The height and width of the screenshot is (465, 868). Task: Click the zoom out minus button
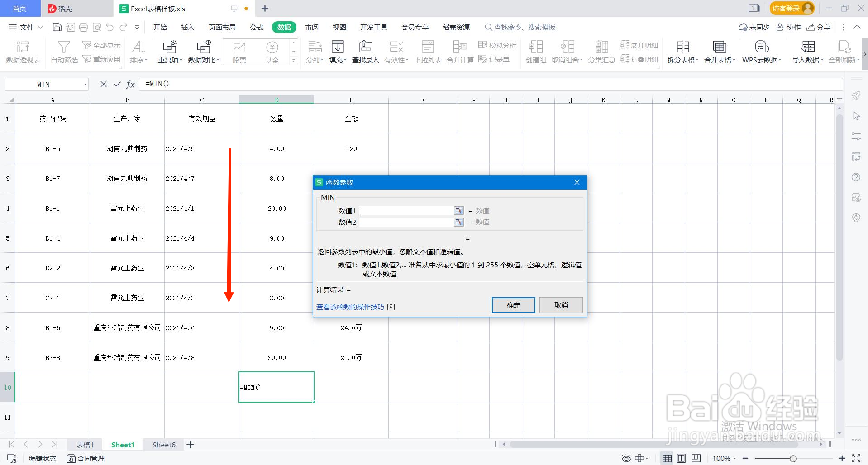tap(745, 458)
